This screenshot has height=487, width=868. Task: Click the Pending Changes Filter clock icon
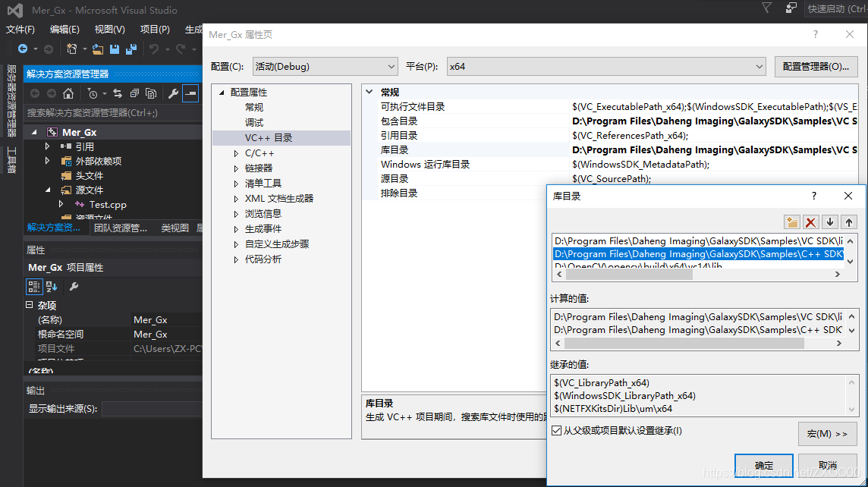[x=93, y=93]
